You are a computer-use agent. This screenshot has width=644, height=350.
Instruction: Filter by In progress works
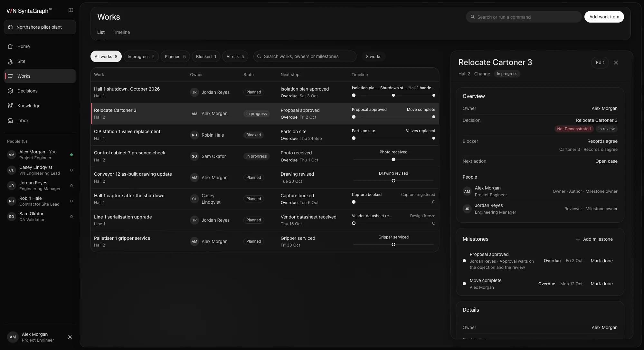pos(141,56)
